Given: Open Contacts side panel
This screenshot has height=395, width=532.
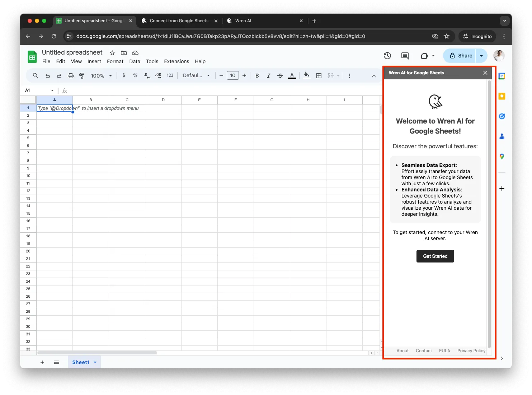Looking at the screenshot, I should tap(502, 136).
